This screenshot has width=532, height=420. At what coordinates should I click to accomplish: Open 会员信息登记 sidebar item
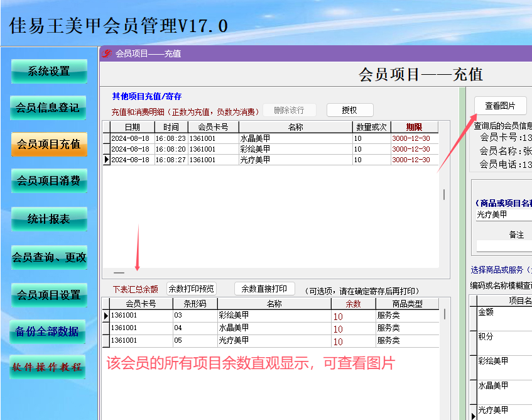[48, 108]
